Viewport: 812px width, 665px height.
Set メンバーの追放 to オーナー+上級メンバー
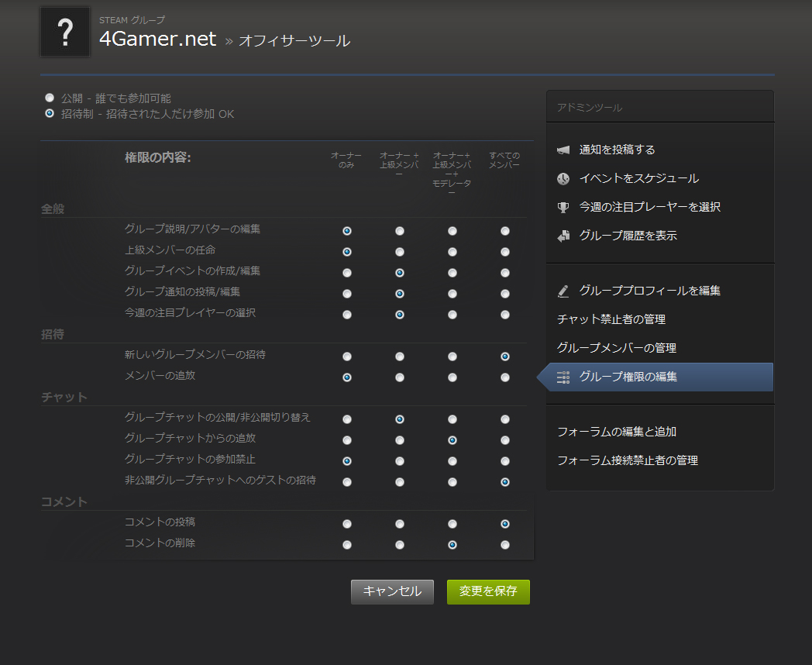[x=399, y=377]
